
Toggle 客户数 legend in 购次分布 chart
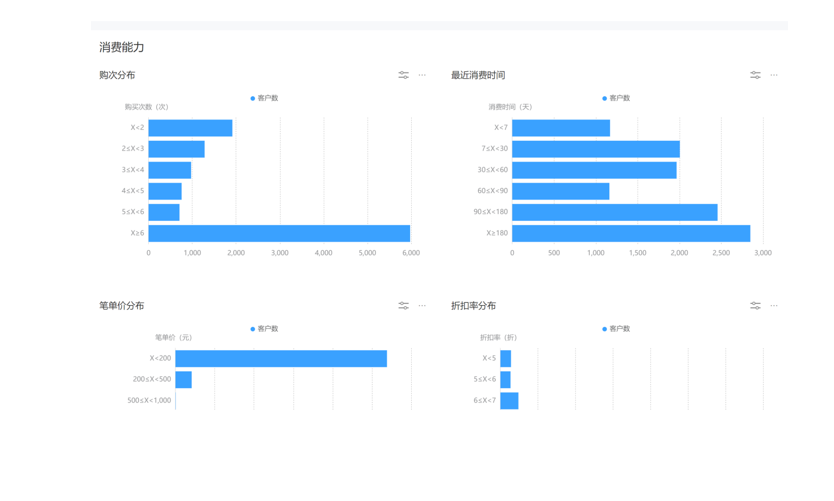(x=265, y=98)
